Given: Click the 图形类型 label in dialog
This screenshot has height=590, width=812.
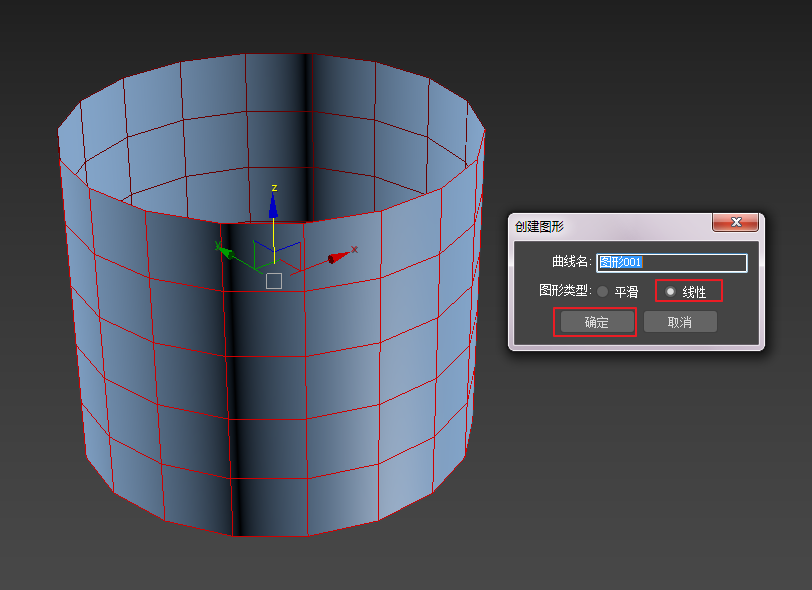Looking at the screenshot, I should [564, 291].
